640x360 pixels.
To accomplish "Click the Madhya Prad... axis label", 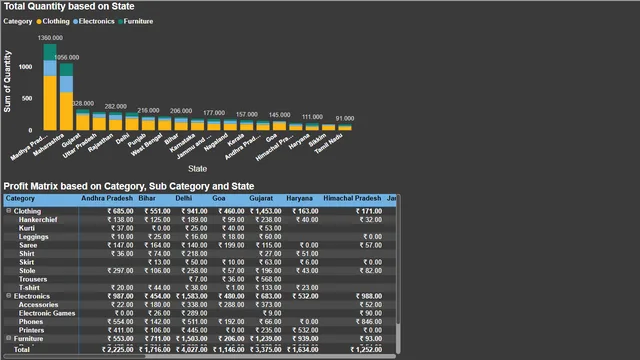I will [29, 147].
